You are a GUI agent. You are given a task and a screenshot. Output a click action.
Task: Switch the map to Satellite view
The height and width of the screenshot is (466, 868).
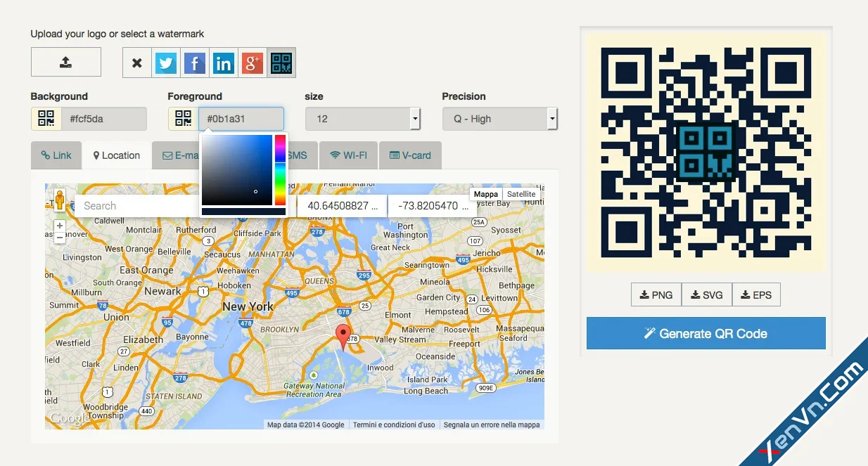(521, 193)
